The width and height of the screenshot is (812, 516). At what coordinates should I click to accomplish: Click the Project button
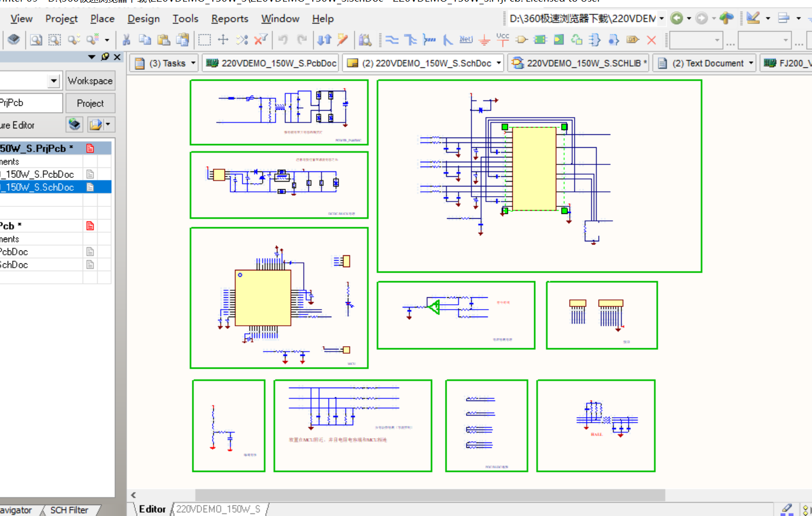pos(90,103)
